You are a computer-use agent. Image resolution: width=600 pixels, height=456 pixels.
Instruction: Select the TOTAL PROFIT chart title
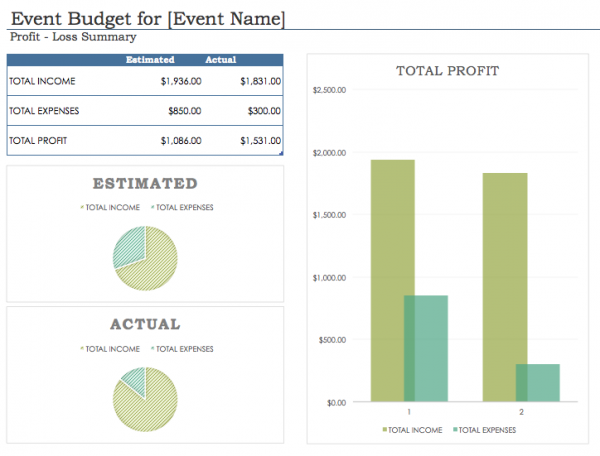coord(447,71)
